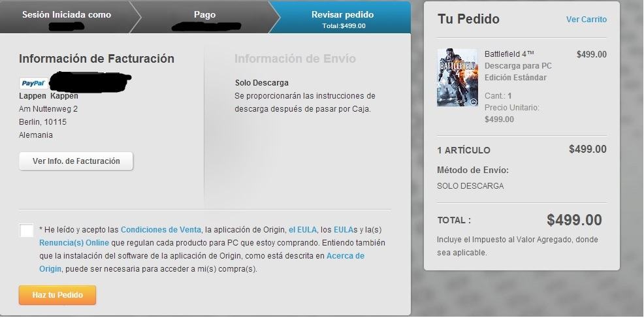Click the Tu Pedido heading

[468, 19]
